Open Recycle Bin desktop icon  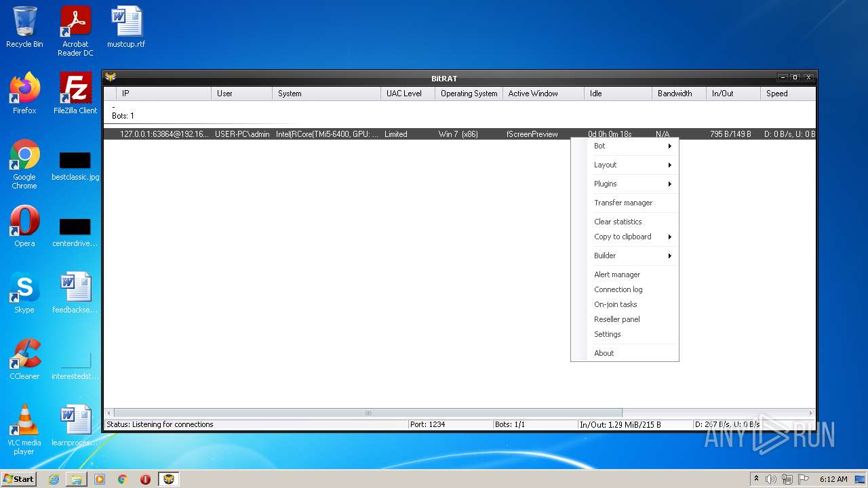[24, 27]
